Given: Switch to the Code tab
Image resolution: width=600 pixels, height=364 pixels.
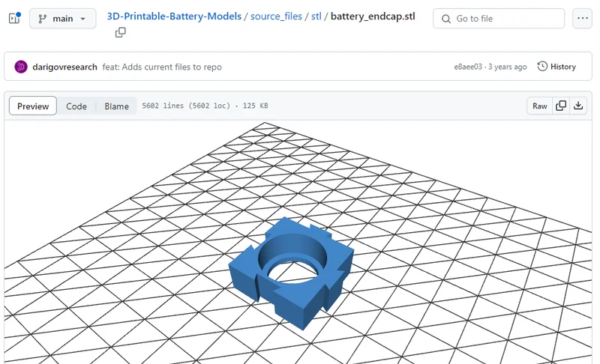Looking at the screenshot, I should tap(76, 106).
